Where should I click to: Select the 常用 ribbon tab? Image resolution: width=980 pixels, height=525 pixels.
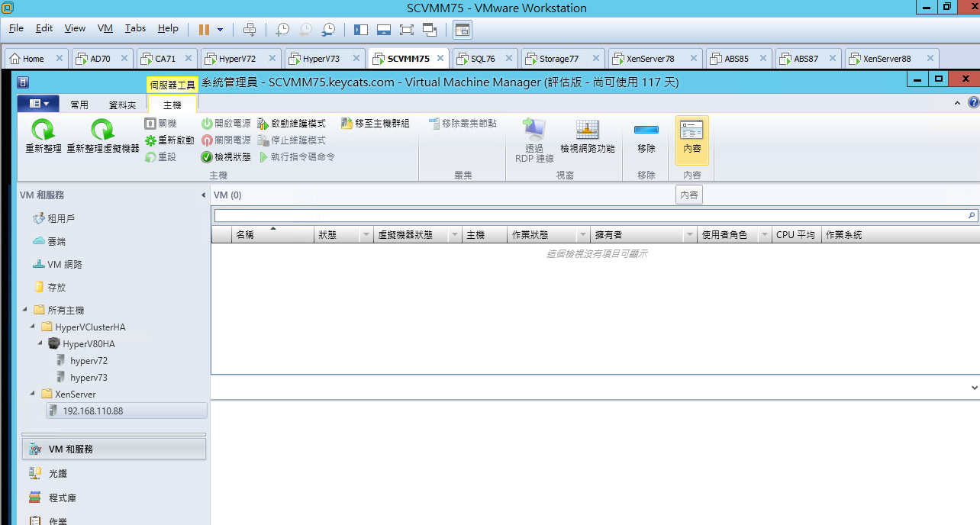click(x=79, y=105)
